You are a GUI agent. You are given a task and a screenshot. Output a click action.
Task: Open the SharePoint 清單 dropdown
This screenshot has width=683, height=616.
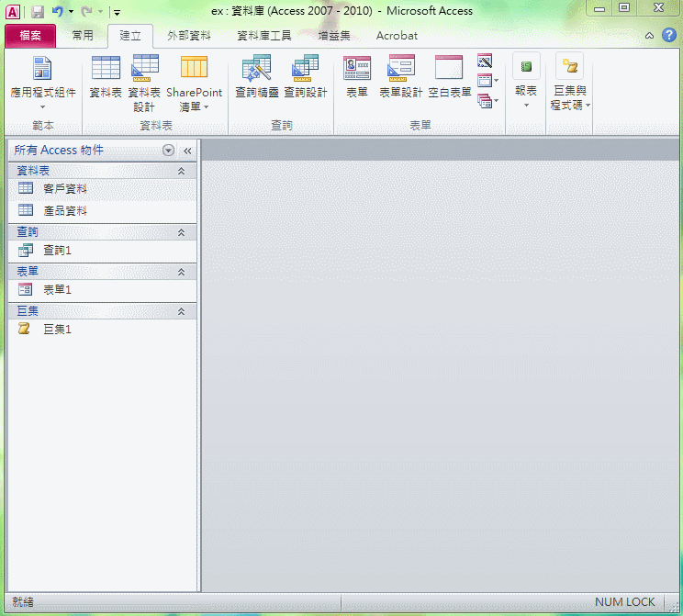pos(195,83)
